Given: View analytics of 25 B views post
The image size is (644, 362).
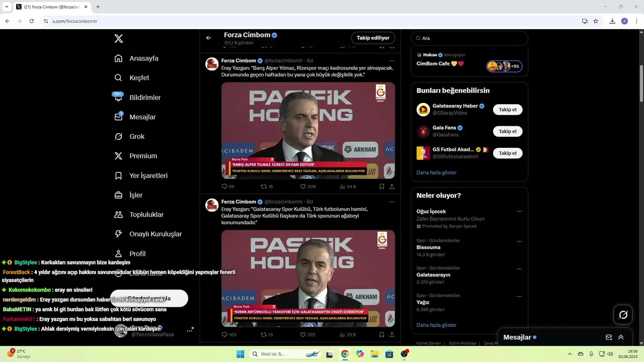Looking at the screenshot, I should 348,335.
